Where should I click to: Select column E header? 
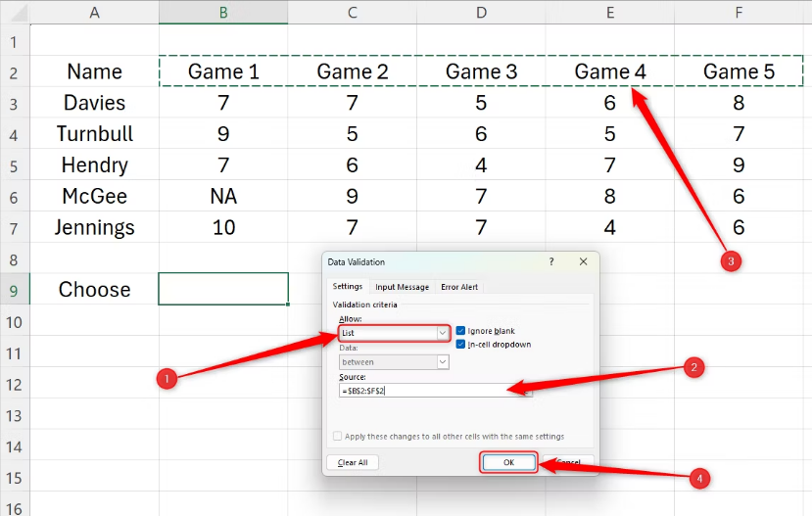point(610,13)
